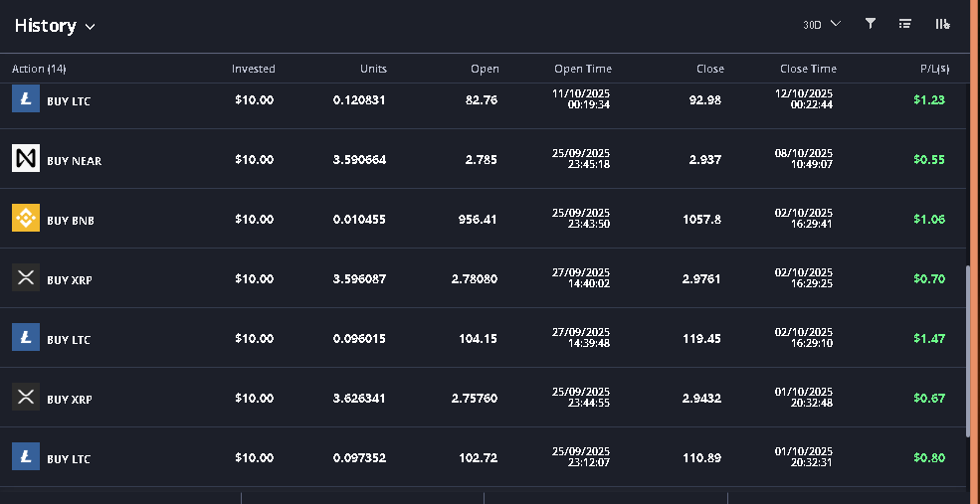
Task: Click the NEAR coin logo
Action: tap(26, 159)
